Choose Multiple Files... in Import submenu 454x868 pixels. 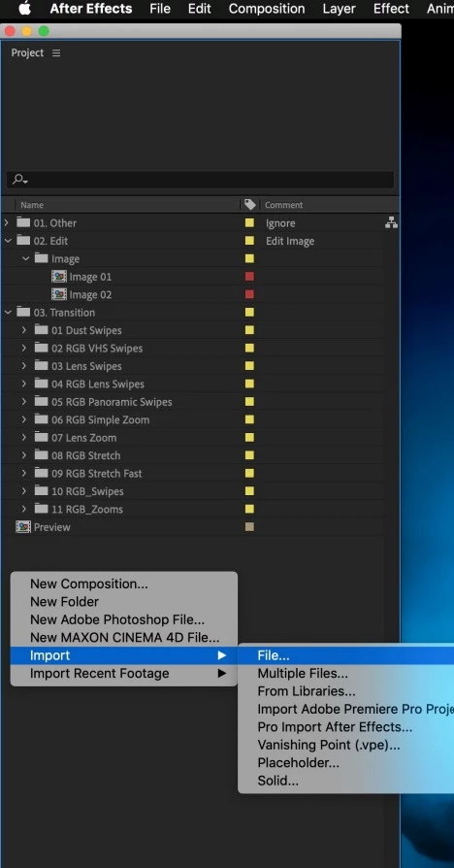(346, 674)
